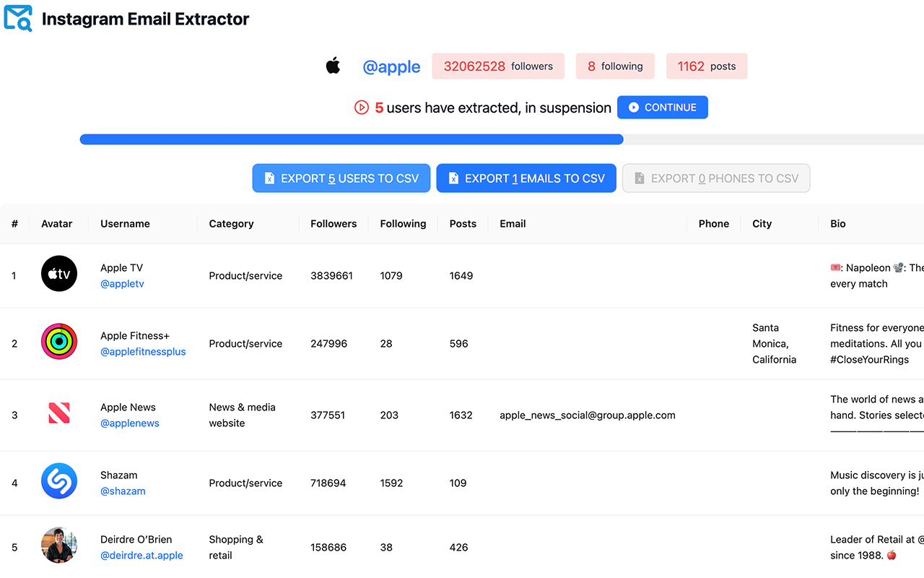The image size is (924, 578).
Task: Open the @applefitnessplus link
Action: [x=143, y=351]
